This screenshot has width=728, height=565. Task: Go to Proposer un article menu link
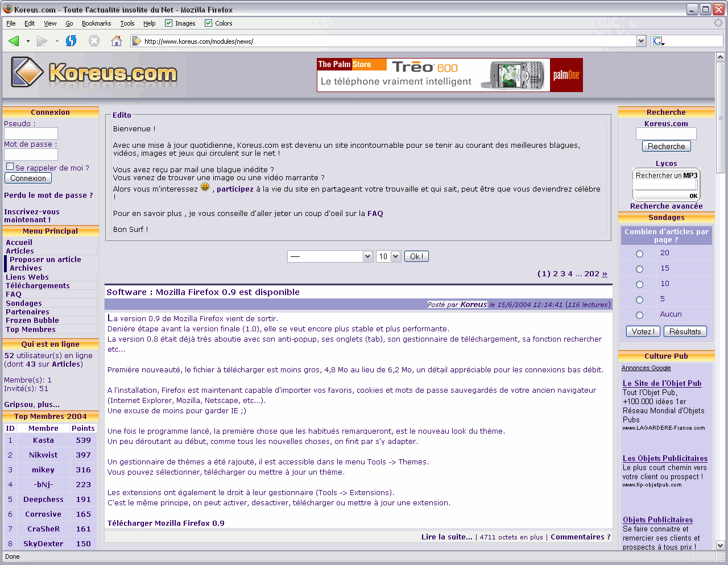[45, 259]
